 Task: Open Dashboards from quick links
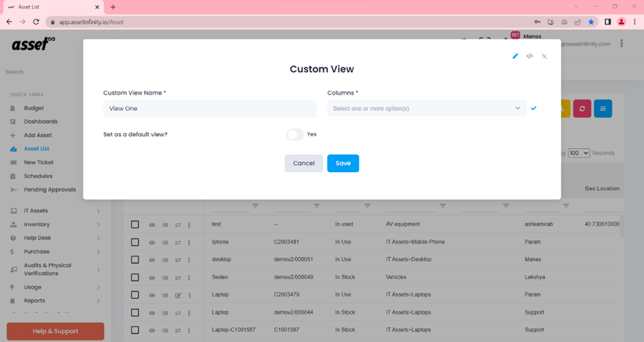40,122
